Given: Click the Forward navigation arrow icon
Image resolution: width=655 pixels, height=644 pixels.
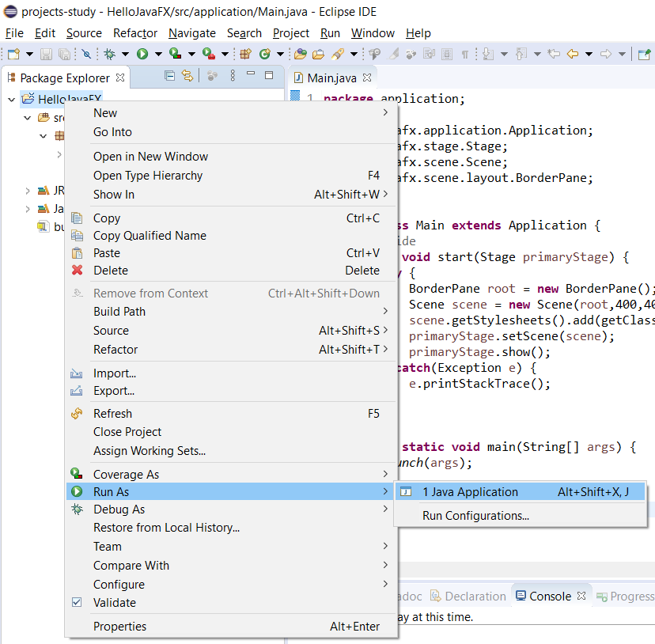Looking at the screenshot, I should [606, 54].
